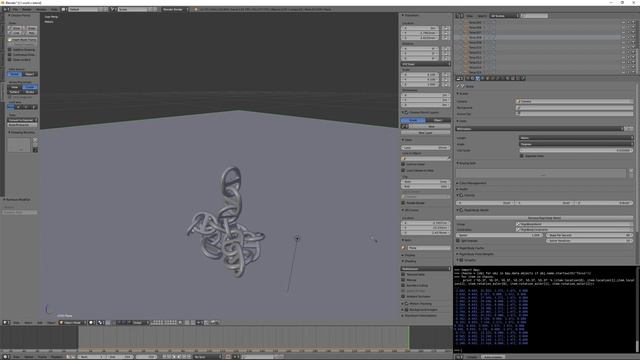Viewport: 640px width, 360px height.
Task: Open the Window menu
Action: [41, 9]
